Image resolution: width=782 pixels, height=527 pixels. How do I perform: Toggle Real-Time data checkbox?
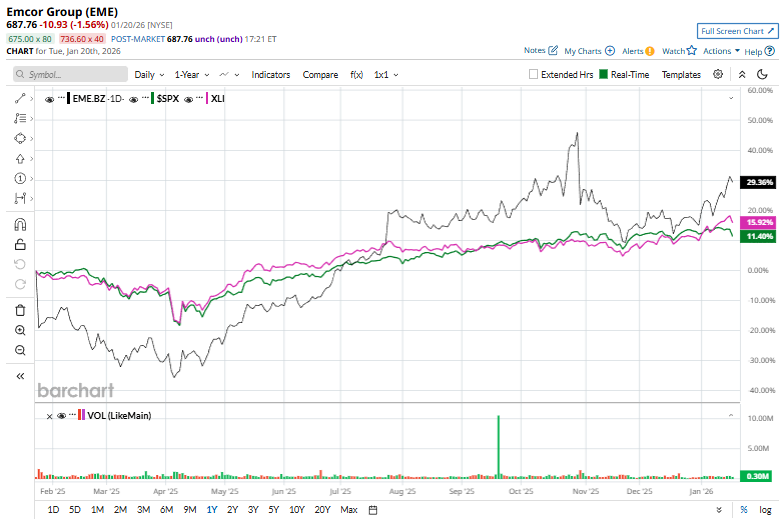tap(603, 74)
